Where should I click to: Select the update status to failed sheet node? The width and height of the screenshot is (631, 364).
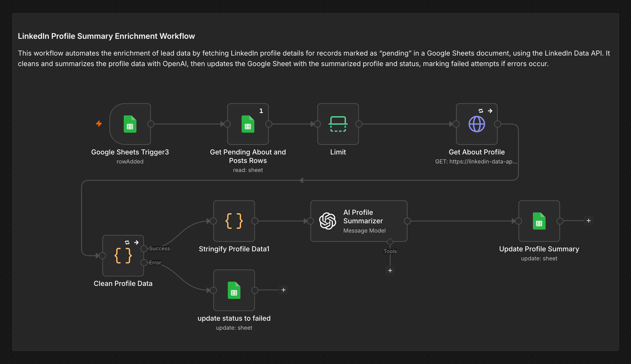pyautogui.click(x=234, y=290)
